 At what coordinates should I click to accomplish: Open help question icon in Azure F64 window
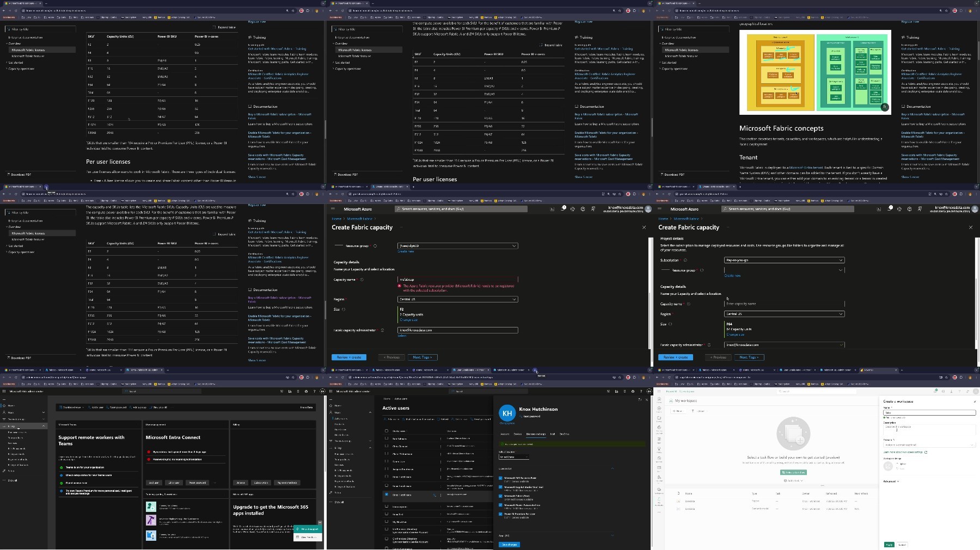click(x=909, y=209)
